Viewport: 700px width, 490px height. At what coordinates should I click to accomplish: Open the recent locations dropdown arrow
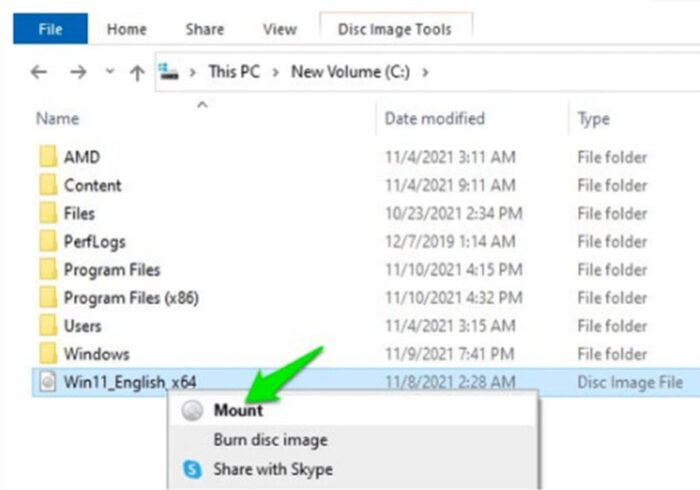pyautogui.click(x=110, y=71)
